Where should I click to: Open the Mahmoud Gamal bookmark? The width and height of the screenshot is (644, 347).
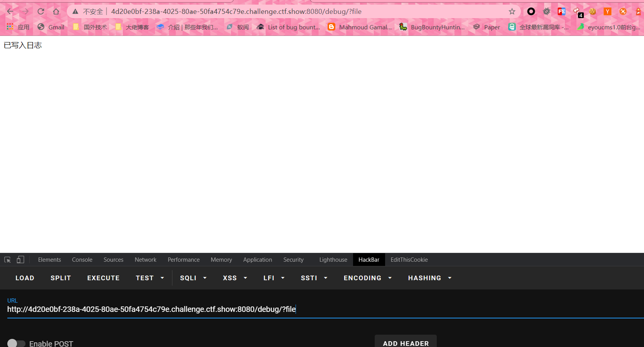click(x=360, y=27)
